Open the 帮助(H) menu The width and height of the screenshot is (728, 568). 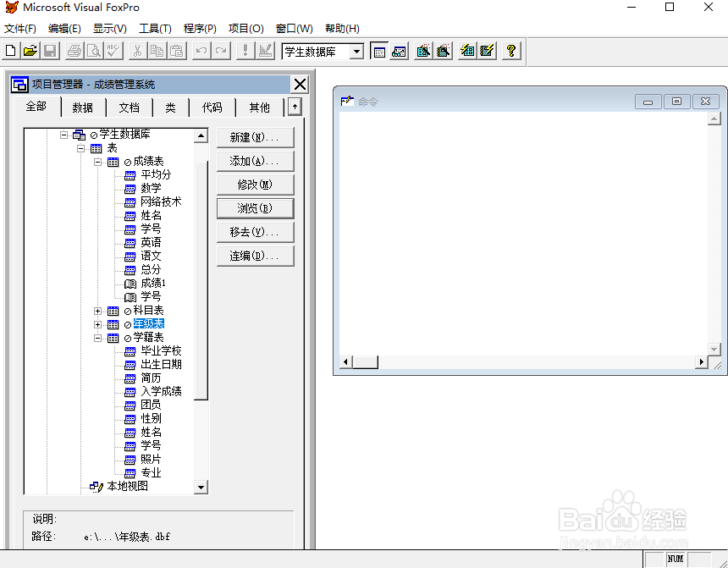[x=342, y=28]
